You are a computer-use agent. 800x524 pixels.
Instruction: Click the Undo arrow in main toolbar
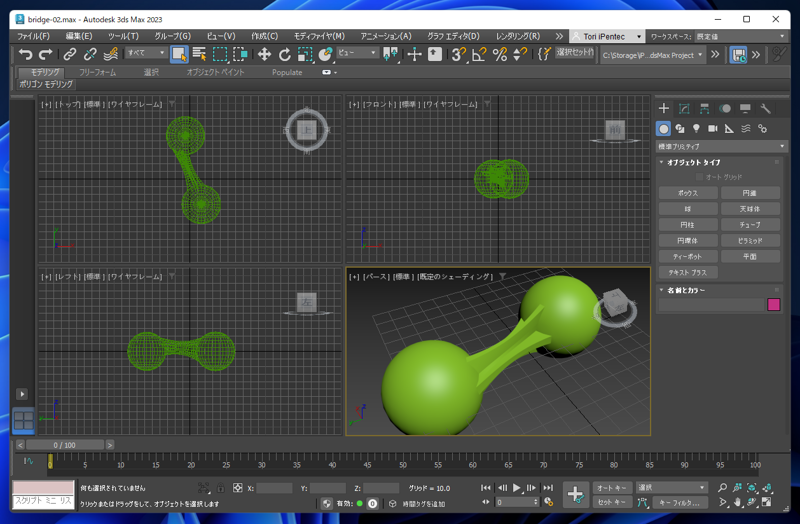(25, 54)
